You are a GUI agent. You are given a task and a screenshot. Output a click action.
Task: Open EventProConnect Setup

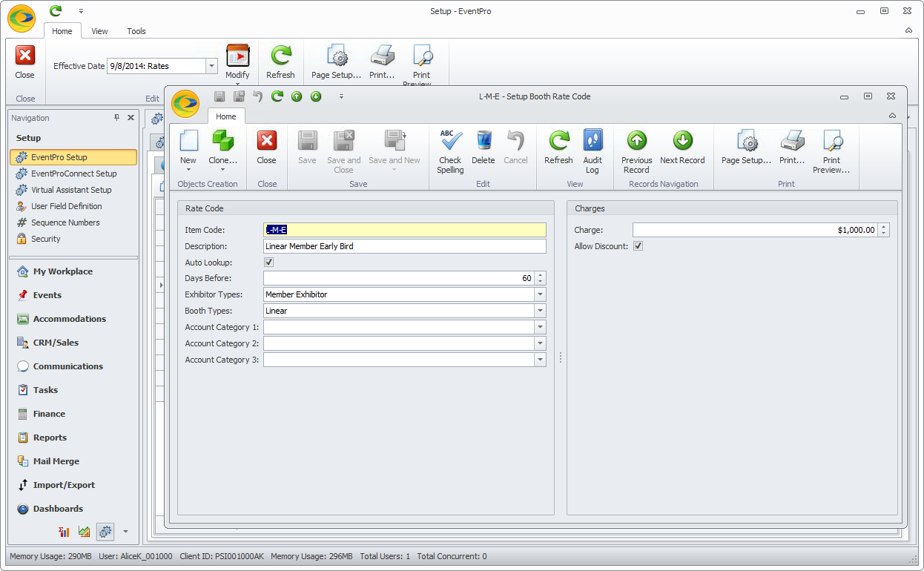coord(73,174)
